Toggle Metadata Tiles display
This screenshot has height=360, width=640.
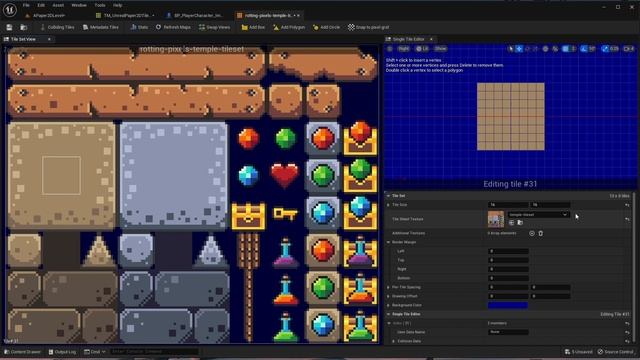(100, 27)
